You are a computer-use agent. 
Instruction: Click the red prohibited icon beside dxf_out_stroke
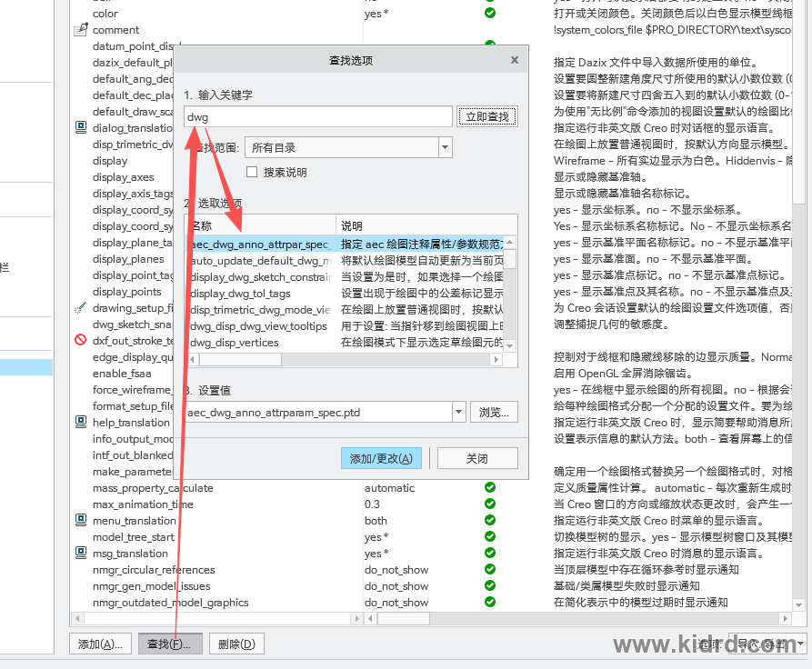point(80,340)
